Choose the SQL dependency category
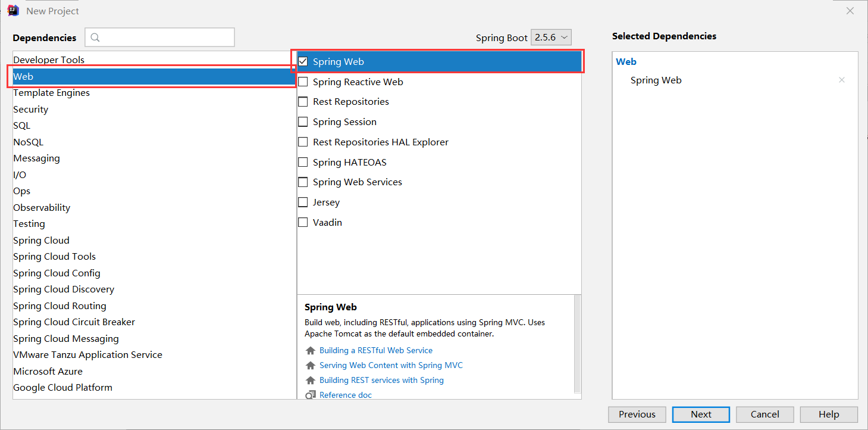Screen dimensions: 868x430 22,126
